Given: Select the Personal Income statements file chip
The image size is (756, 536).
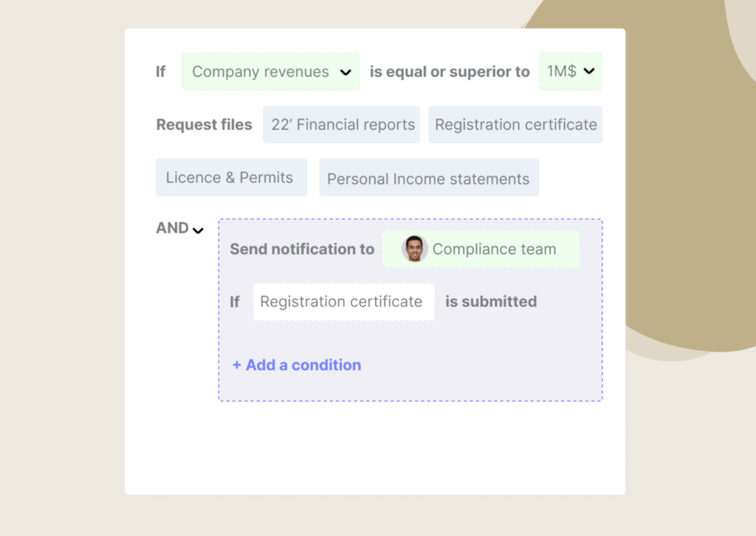Looking at the screenshot, I should click(429, 177).
